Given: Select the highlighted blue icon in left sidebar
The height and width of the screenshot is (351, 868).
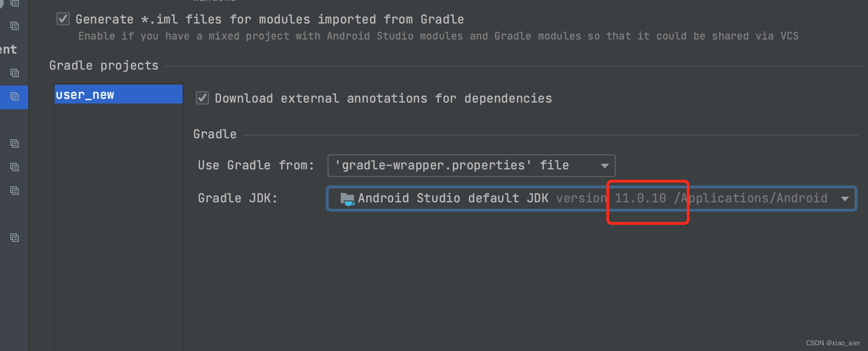Looking at the screenshot, I should (x=14, y=97).
